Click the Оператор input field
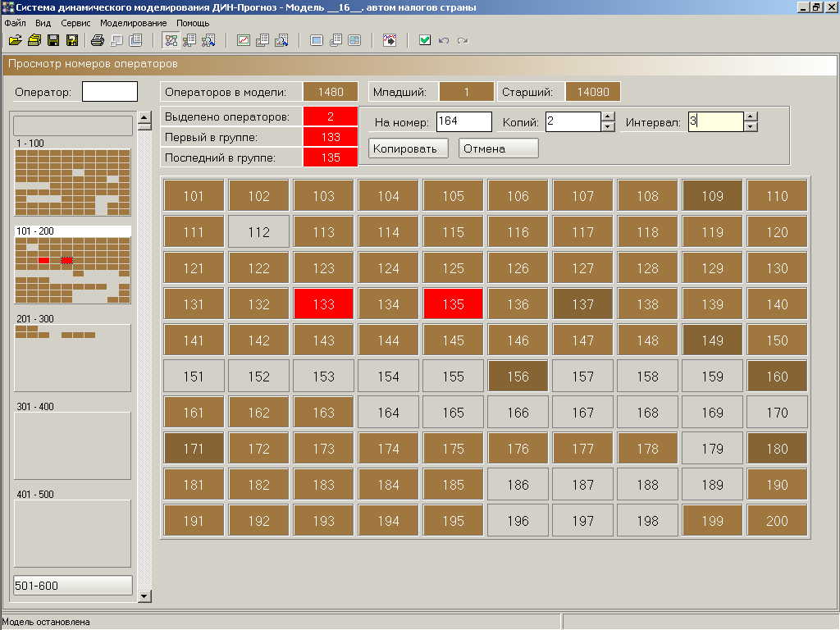 click(110, 92)
